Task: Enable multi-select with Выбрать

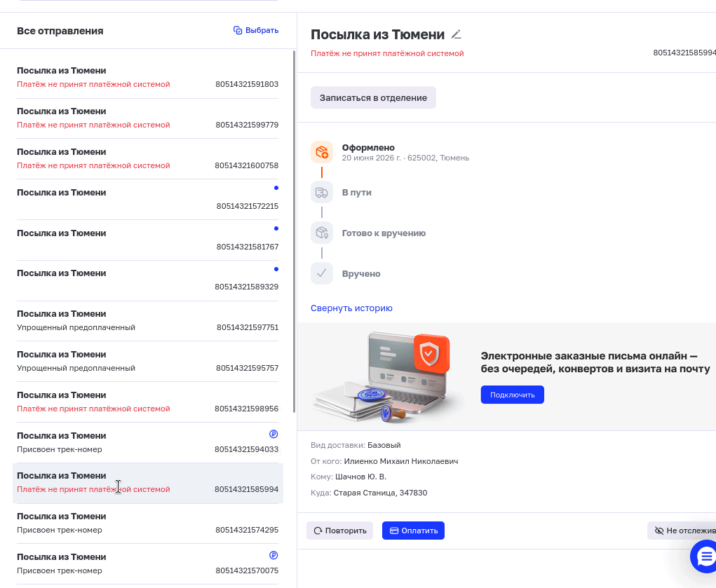Action: click(x=256, y=30)
